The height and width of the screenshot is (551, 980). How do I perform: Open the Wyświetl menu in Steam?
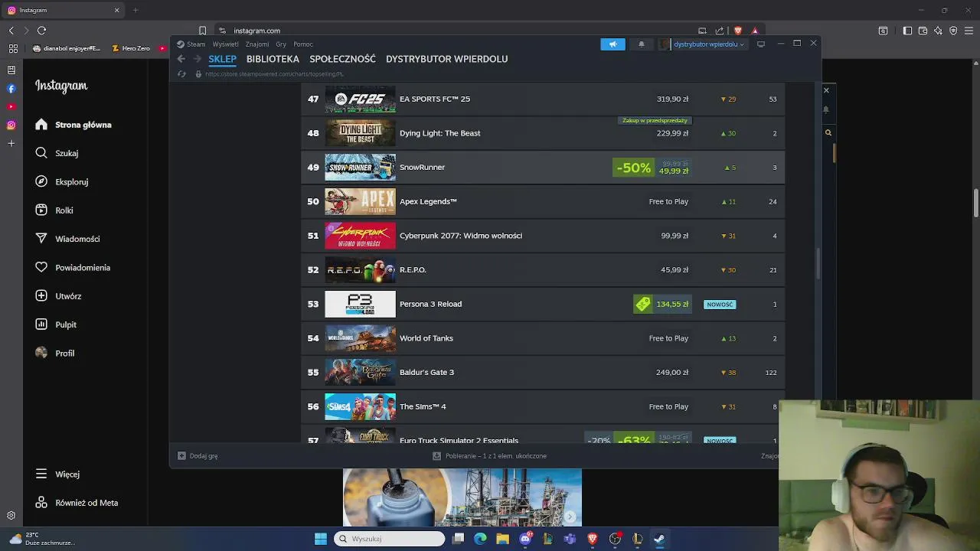click(225, 44)
